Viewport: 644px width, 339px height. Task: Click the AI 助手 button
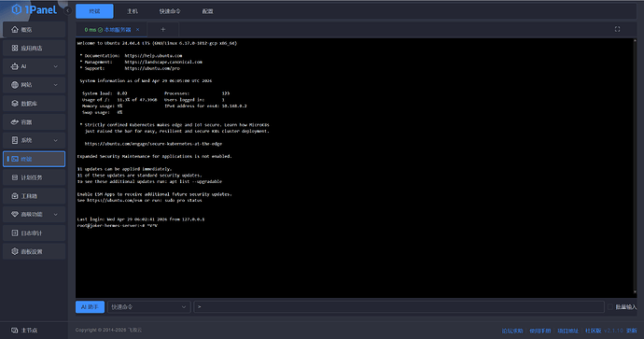click(90, 306)
